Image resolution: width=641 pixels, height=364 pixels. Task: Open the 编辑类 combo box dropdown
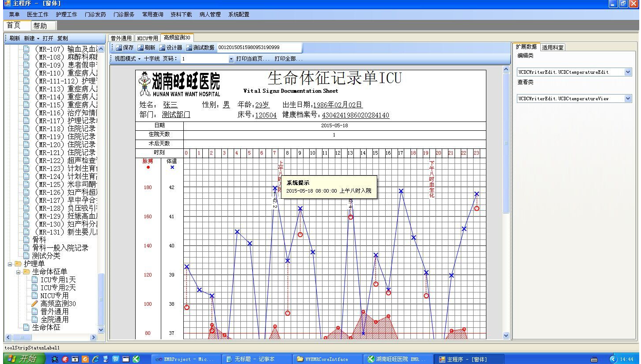tap(628, 72)
